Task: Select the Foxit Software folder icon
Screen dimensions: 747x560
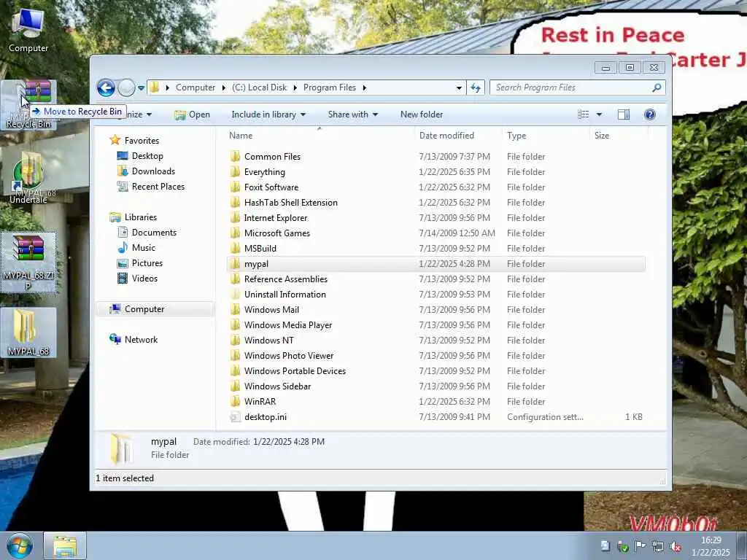Action: (x=235, y=187)
